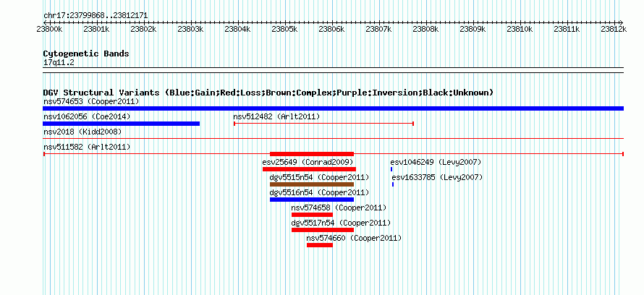Click the 23806k ruler tick label
Screen dimensions: 644x295
point(331,29)
